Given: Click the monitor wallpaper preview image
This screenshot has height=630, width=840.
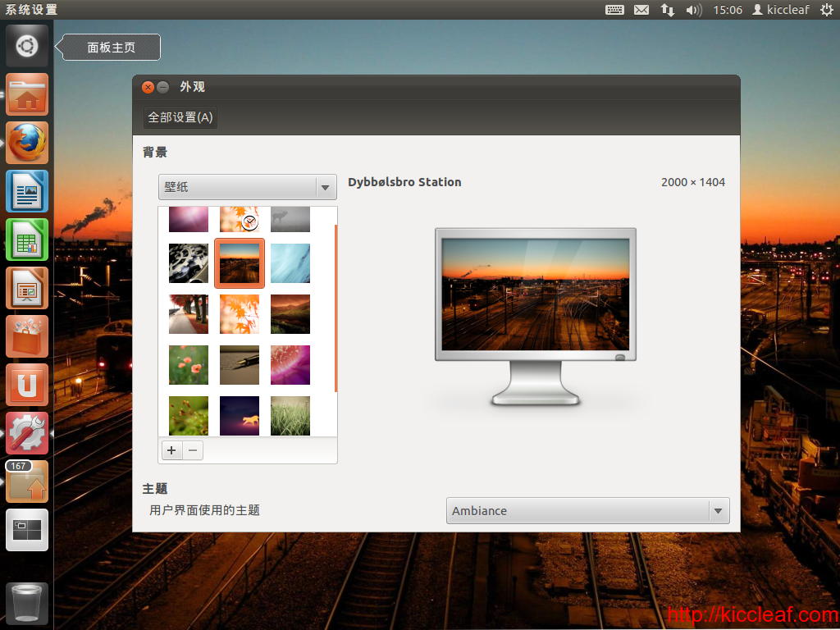Looking at the screenshot, I should click(x=536, y=294).
